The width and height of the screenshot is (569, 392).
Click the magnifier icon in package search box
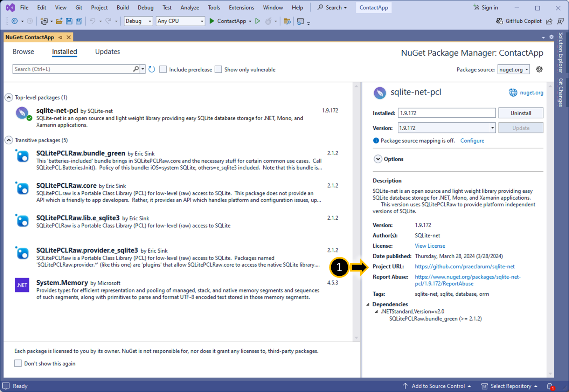pos(136,69)
